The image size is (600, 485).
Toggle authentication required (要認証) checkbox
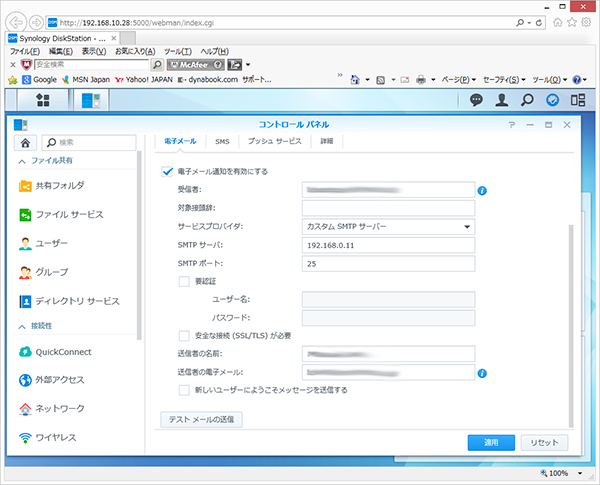pyautogui.click(x=184, y=281)
